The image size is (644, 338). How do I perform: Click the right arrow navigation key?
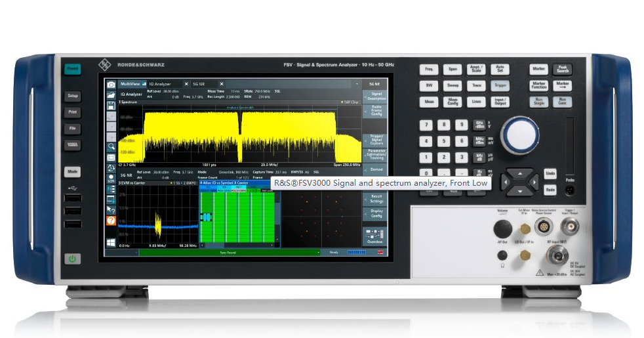tap(534, 182)
